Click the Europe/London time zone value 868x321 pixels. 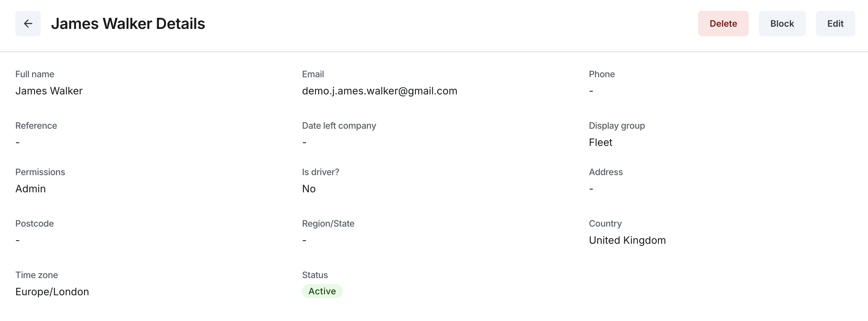click(52, 292)
